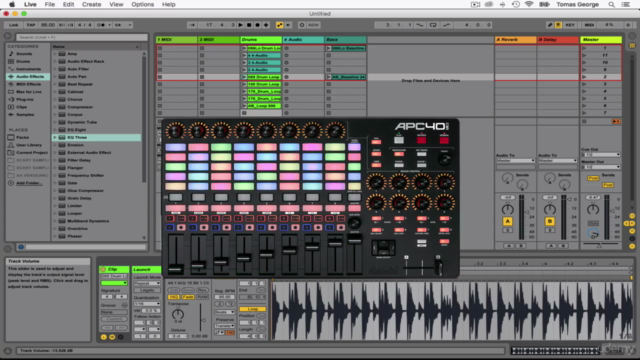
Task: Toggle the KEY map mode switch
Action: 570,25
